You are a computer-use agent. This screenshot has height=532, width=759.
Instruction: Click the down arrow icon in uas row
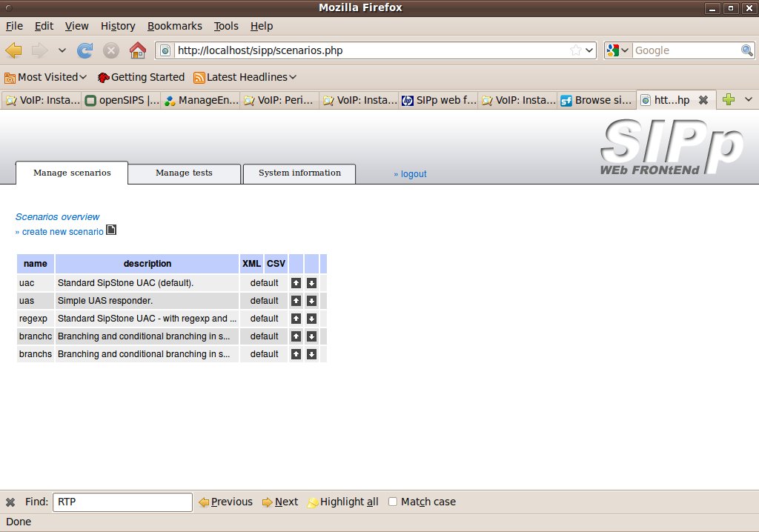click(311, 301)
